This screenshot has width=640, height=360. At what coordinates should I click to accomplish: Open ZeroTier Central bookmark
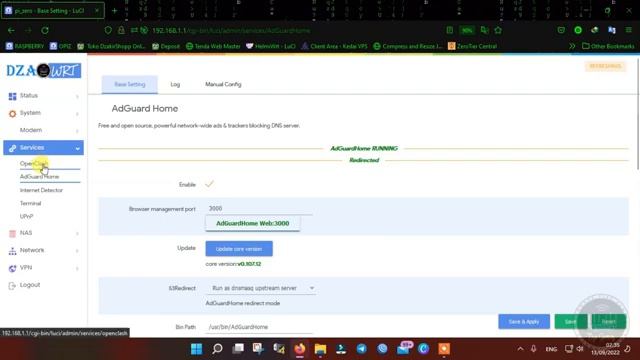(x=472, y=46)
